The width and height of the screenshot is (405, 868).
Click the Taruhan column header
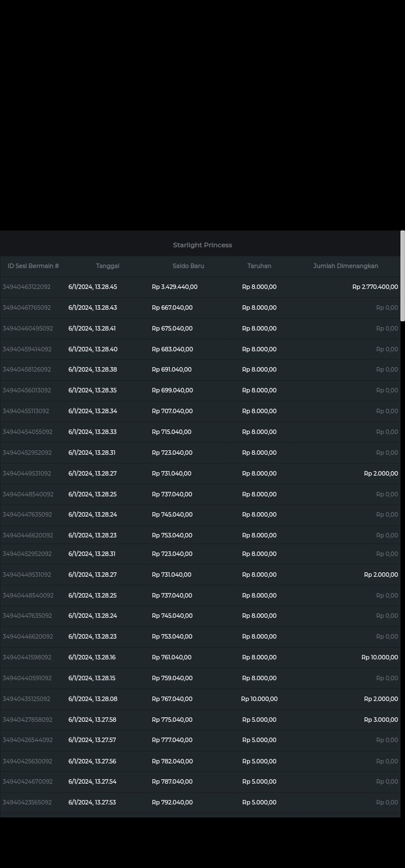259,266
